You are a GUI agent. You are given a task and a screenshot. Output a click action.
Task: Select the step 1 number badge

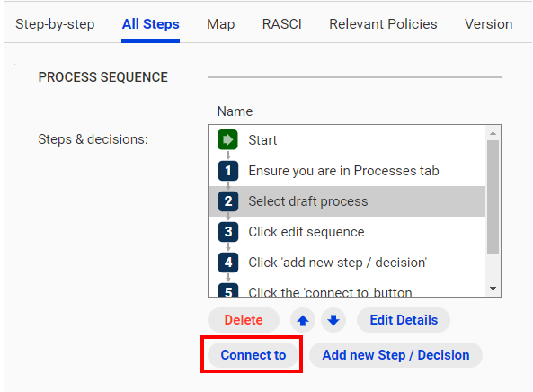[228, 170]
